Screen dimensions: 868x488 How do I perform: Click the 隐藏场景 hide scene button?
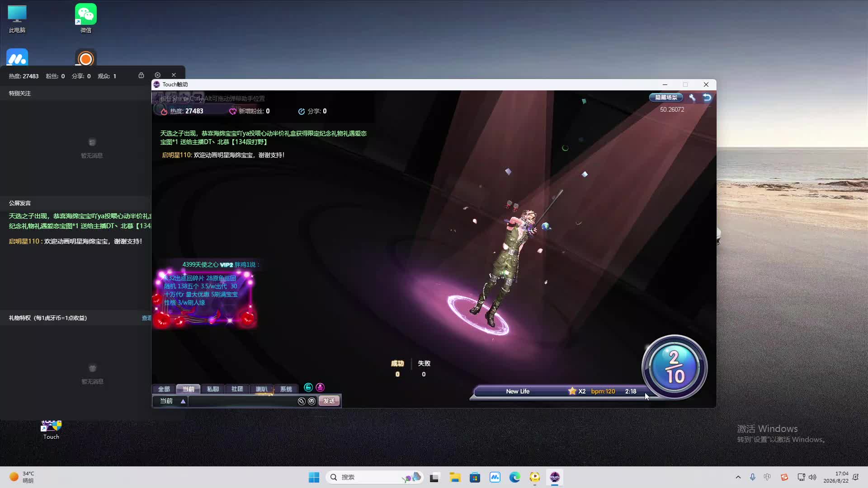tap(666, 98)
